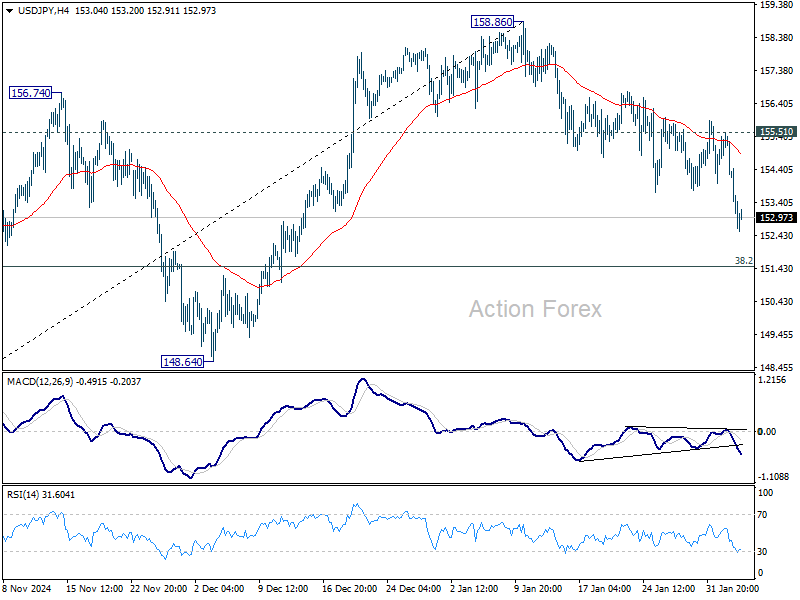Select the RSI 70 level label

762,515
